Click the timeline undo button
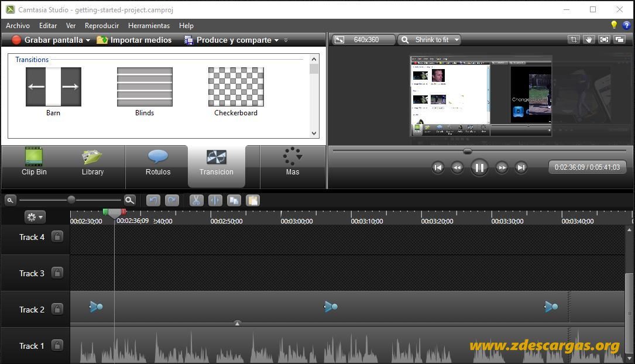Image resolution: width=635 pixels, height=364 pixels. (x=153, y=200)
